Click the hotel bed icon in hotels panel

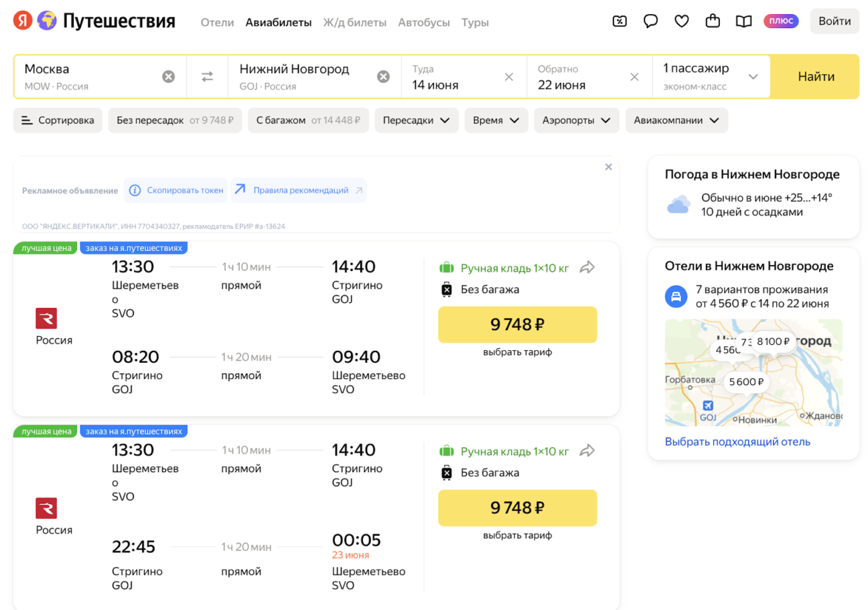tap(676, 297)
